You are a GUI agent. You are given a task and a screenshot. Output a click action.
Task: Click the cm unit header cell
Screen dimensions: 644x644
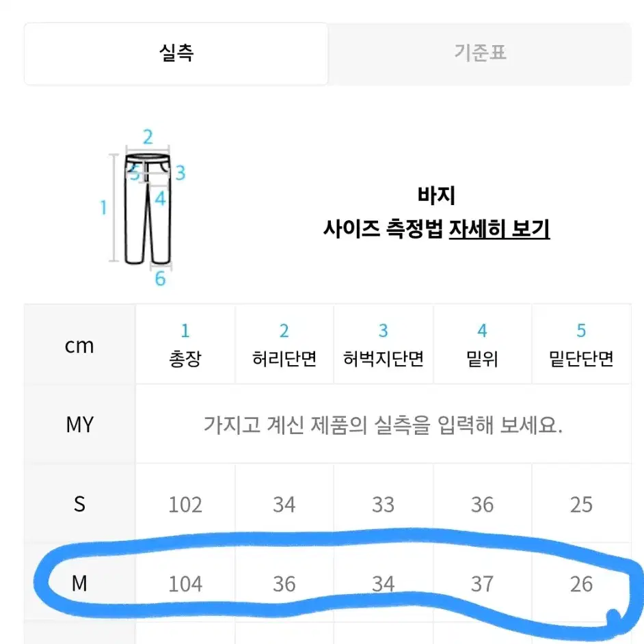(x=80, y=345)
